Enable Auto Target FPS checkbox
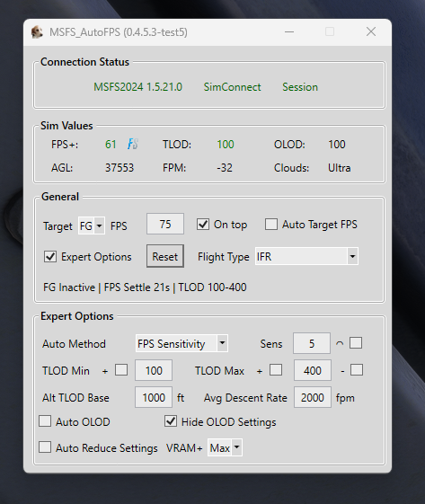 (271, 225)
